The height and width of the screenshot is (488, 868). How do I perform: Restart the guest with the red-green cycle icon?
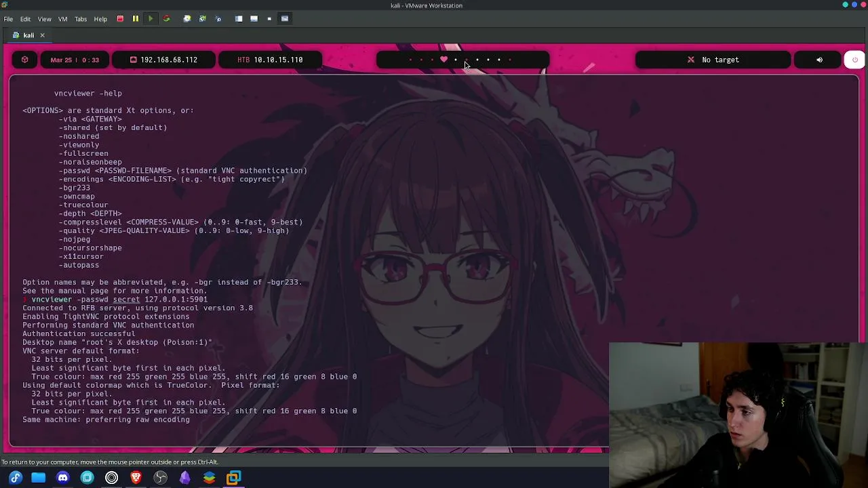[x=166, y=19]
